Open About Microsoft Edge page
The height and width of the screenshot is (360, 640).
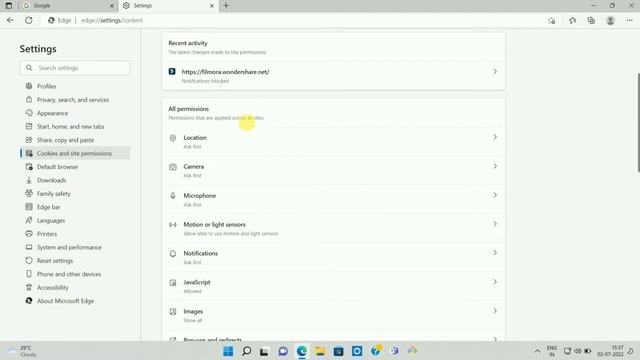coord(65,301)
